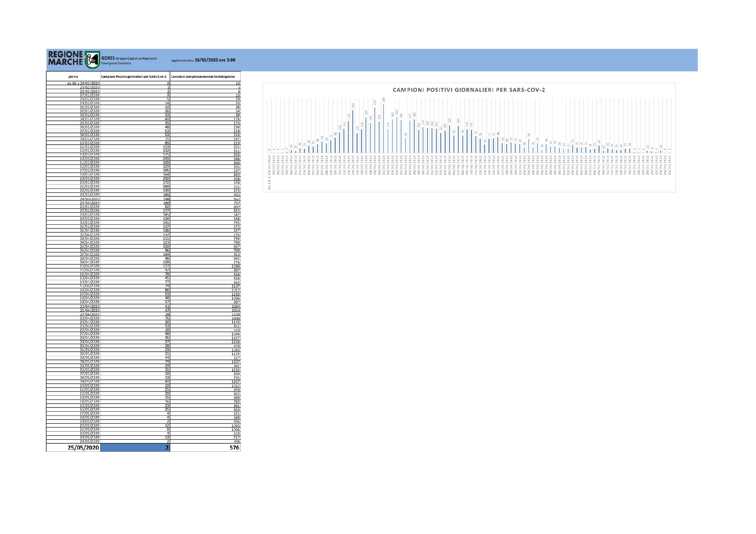Image resolution: width=756 pixels, height=534 pixels.
Task: Click the 20/04/2020 date cell
Action: [90, 307]
